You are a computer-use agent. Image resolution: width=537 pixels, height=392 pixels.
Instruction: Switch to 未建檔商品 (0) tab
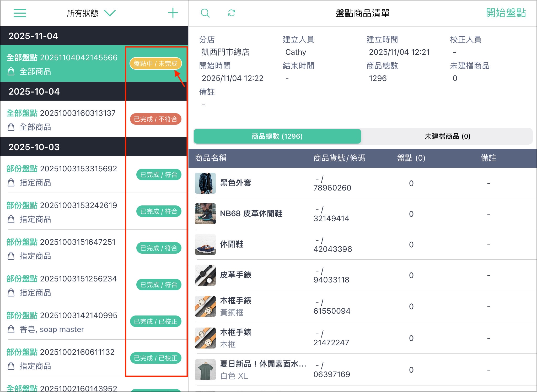coord(447,136)
